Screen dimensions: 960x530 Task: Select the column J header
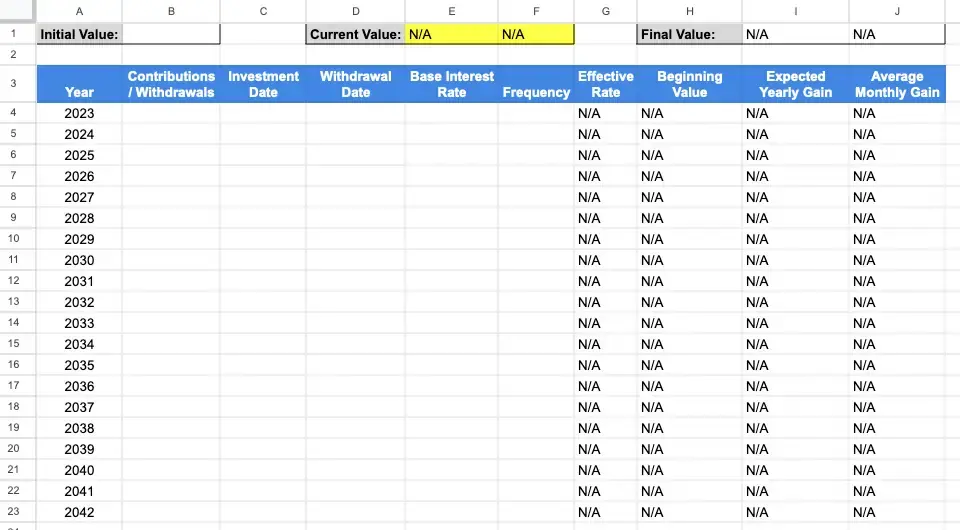click(x=897, y=11)
